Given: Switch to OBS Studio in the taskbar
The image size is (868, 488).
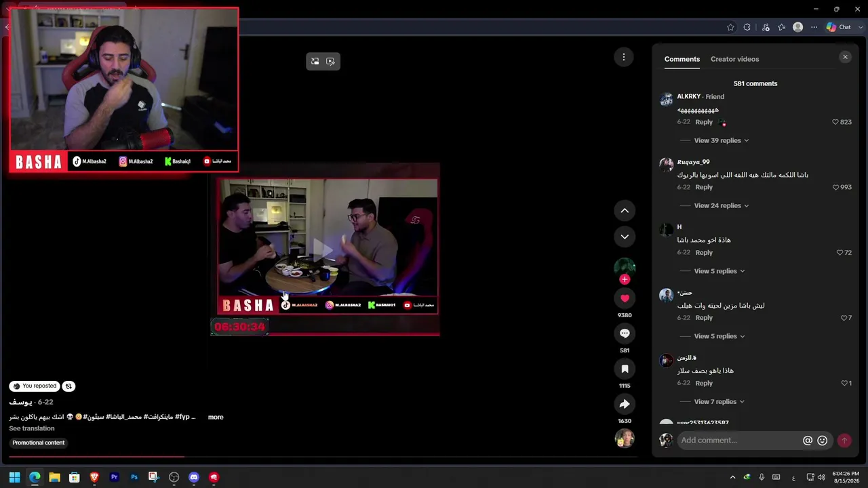Looking at the screenshot, I should click(174, 477).
